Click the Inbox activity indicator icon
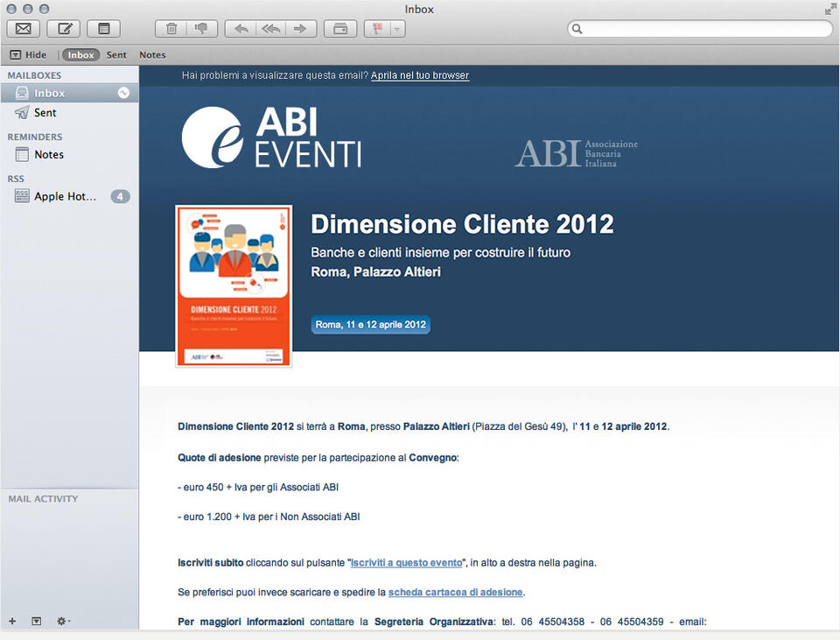This screenshot has width=840, height=640. click(123, 94)
